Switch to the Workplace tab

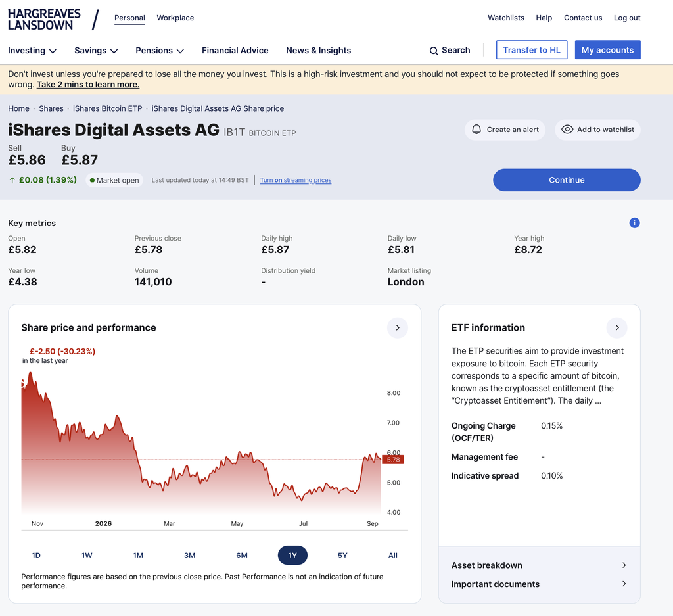point(175,18)
